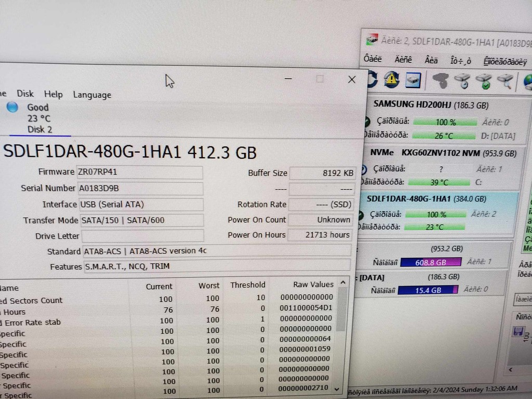Image resolution: width=532 pixels, height=399 pixels.
Task: Click the SDLF1DAR 100 % health bar
Action: pyautogui.click(x=436, y=215)
